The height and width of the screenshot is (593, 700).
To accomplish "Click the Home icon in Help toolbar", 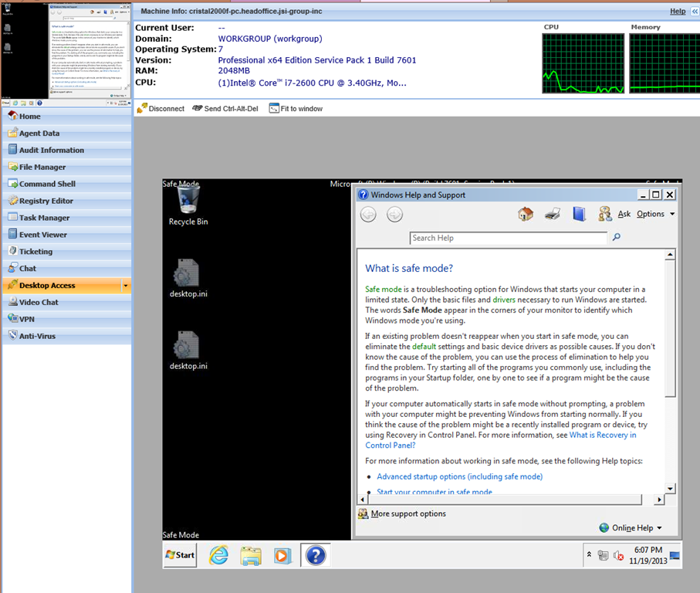I will pyautogui.click(x=526, y=214).
